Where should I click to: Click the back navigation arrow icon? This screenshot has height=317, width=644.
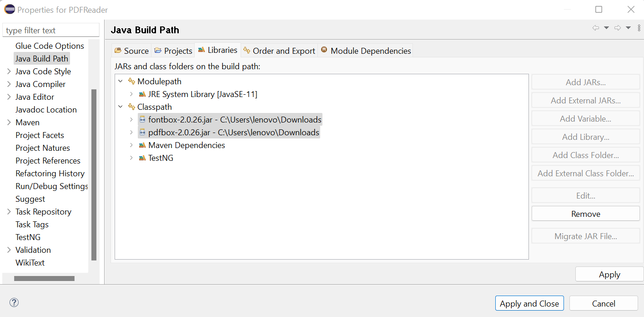[x=596, y=27]
